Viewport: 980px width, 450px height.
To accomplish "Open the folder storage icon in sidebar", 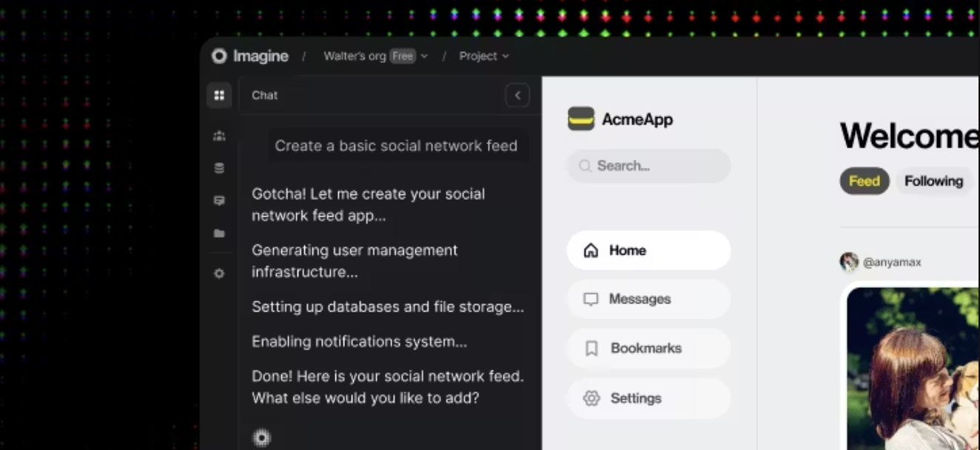I will [x=219, y=233].
